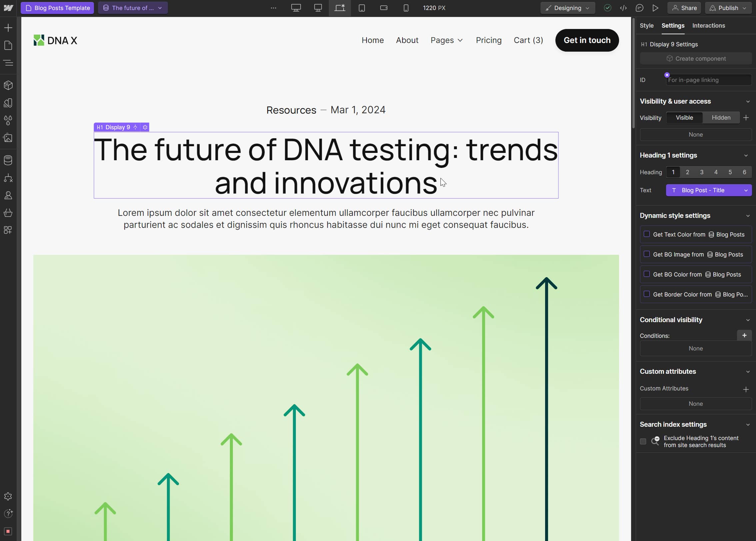This screenshot has width=756, height=541.
Task: Switch to mobile landscape breakpoint
Action: pos(384,8)
